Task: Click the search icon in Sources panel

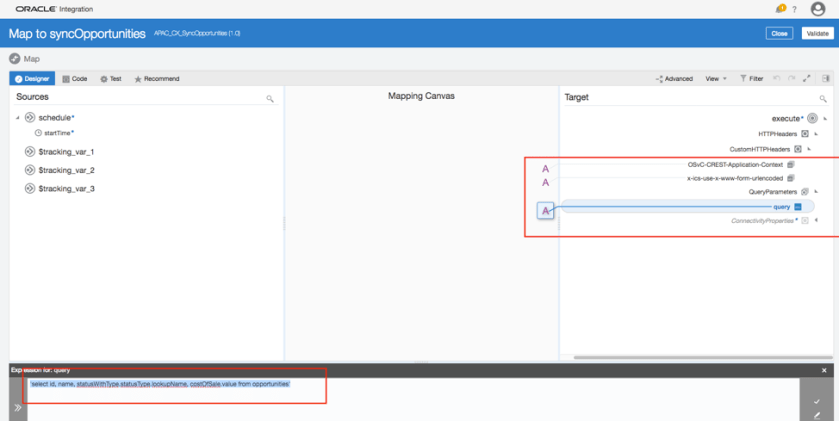Action: coord(270,99)
